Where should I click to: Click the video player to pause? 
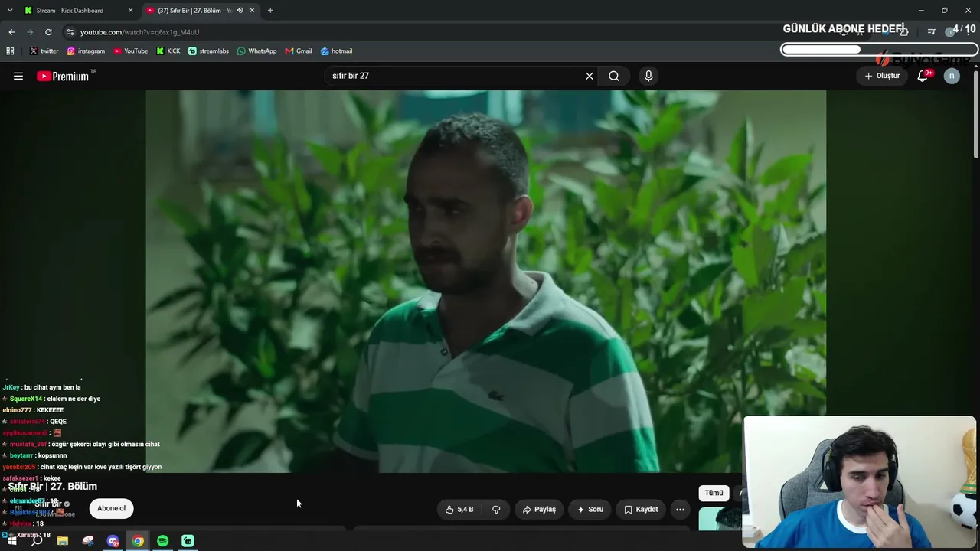pyautogui.click(x=485, y=282)
